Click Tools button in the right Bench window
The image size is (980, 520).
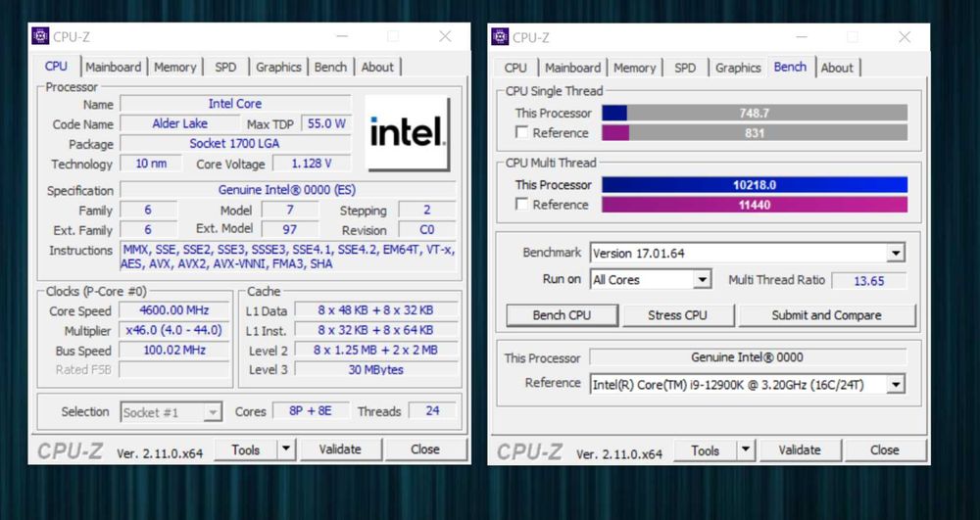click(x=705, y=450)
